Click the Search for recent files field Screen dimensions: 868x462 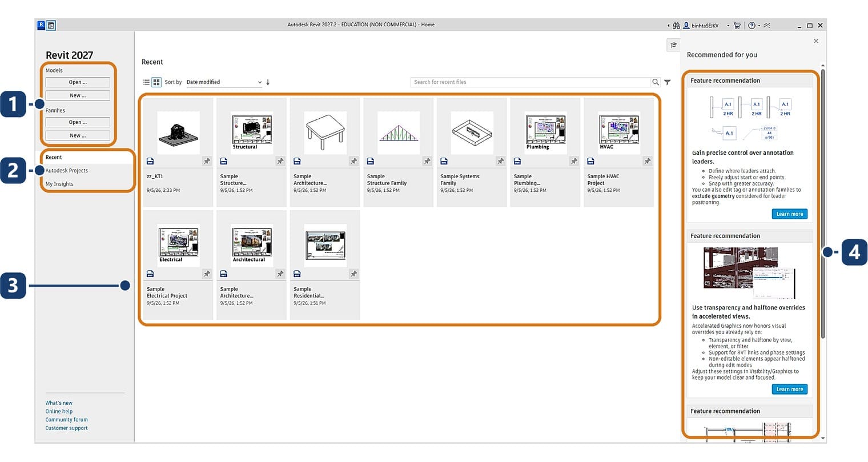pyautogui.click(x=531, y=82)
